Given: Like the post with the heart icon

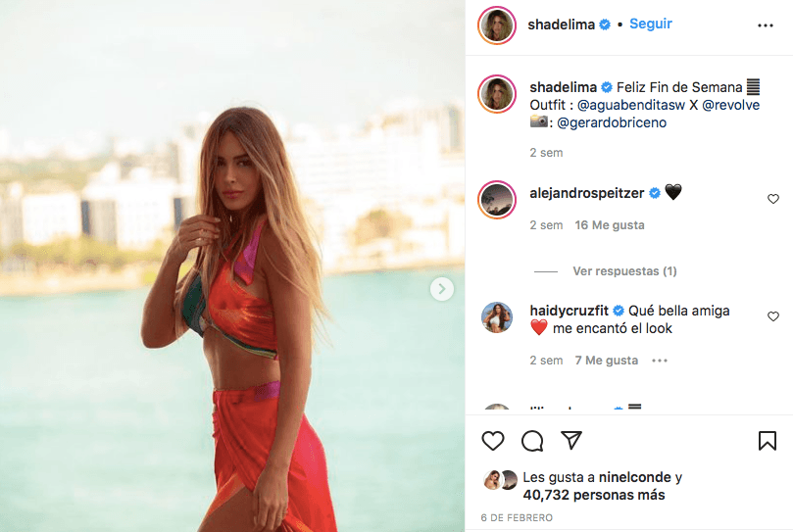Looking at the screenshot, I should coord(493,441).
